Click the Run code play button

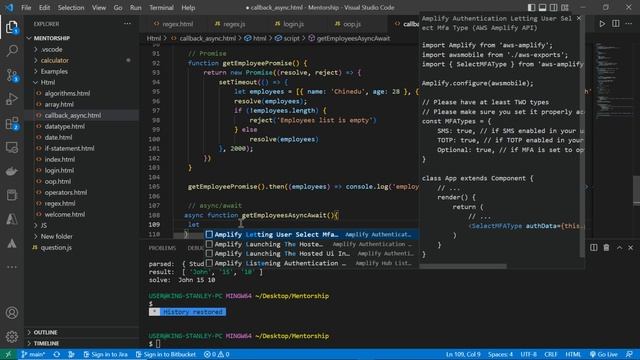click(602, 24)
